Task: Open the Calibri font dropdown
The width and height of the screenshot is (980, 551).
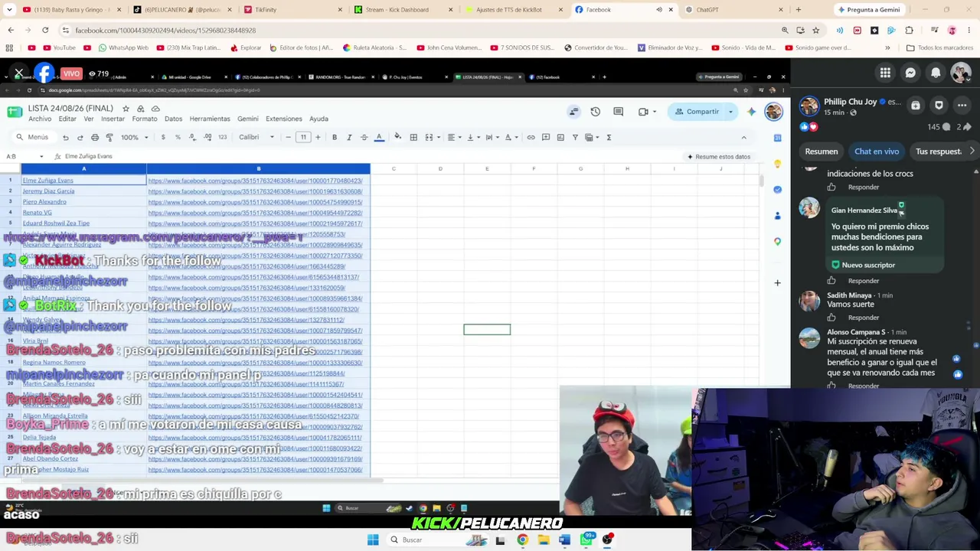Action: click(256, 138)
